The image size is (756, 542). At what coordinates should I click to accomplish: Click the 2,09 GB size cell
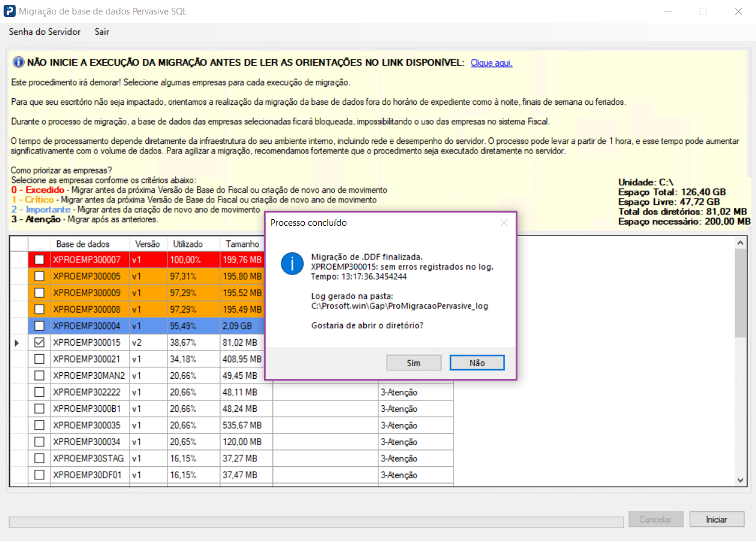[243, 326]
